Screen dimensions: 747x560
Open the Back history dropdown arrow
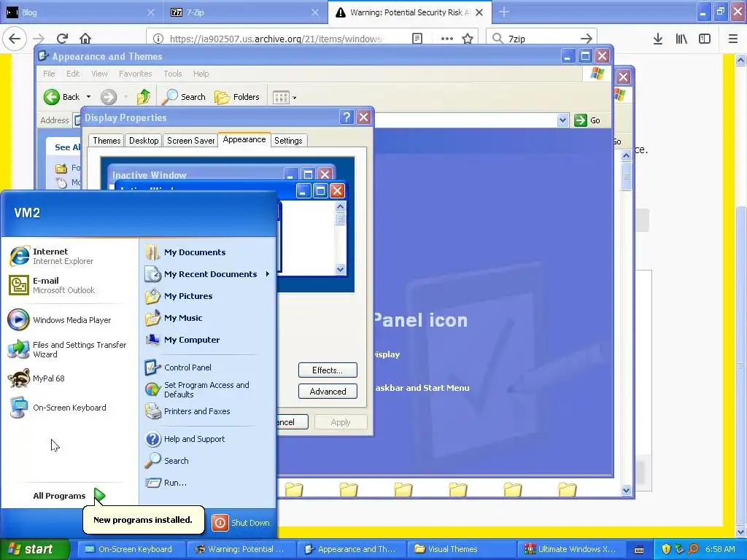[88, 97]
